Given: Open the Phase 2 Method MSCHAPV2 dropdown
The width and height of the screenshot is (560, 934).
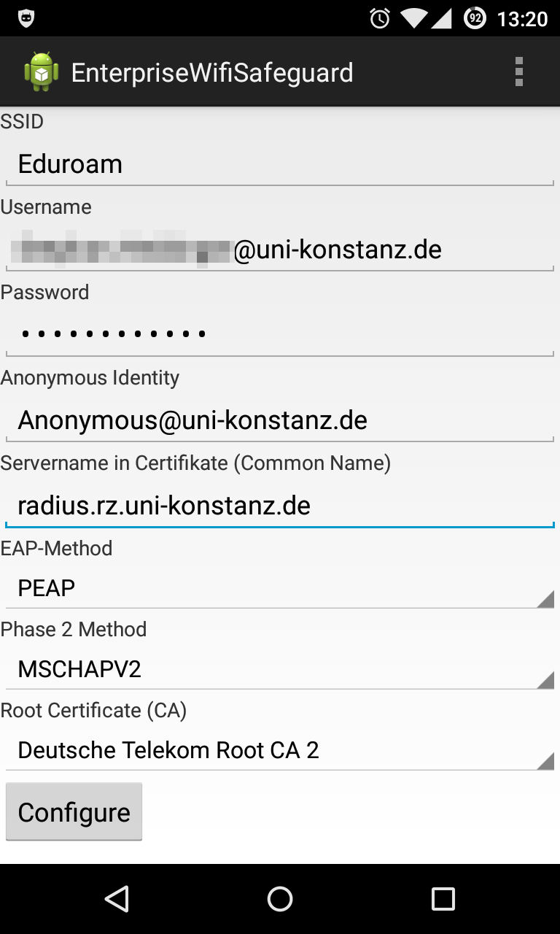Looking at the screenshot, I should [x=280, y=669].
